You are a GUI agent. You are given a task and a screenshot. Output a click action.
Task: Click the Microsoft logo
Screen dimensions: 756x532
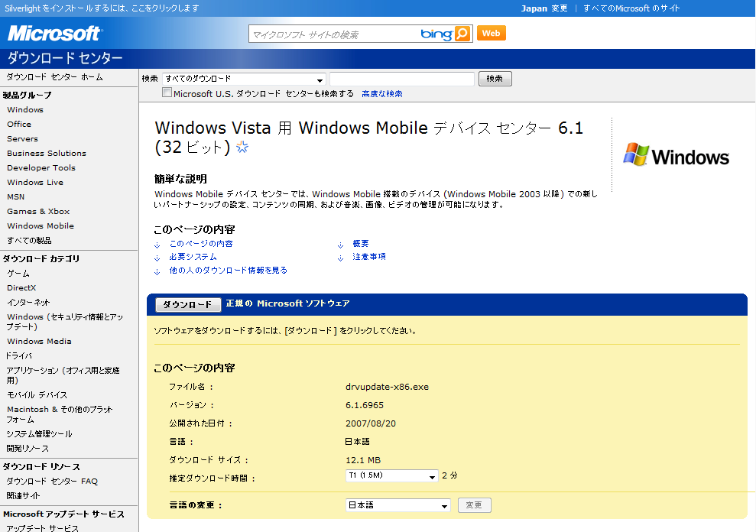click(x=54, y=34)
